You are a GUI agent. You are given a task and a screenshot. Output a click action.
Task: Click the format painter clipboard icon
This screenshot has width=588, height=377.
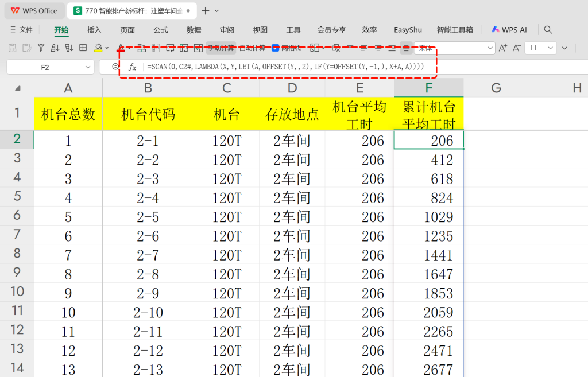point(26,48)
